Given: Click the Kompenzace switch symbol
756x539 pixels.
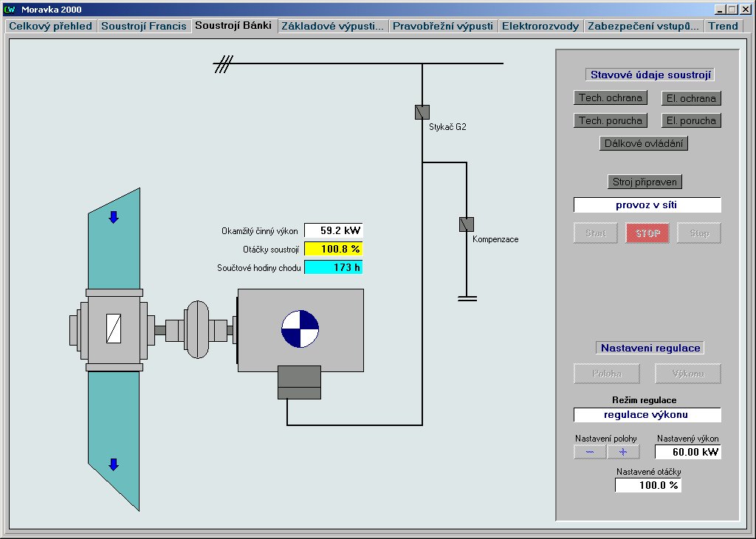Looking at the screenshot, I should pyautogui.click(x=466, y=224).
